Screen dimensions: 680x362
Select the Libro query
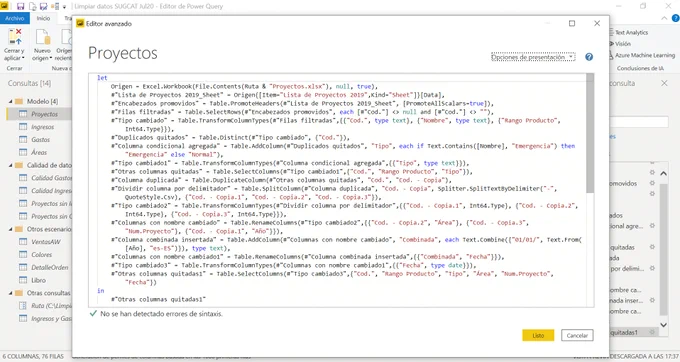pos(38,280)
